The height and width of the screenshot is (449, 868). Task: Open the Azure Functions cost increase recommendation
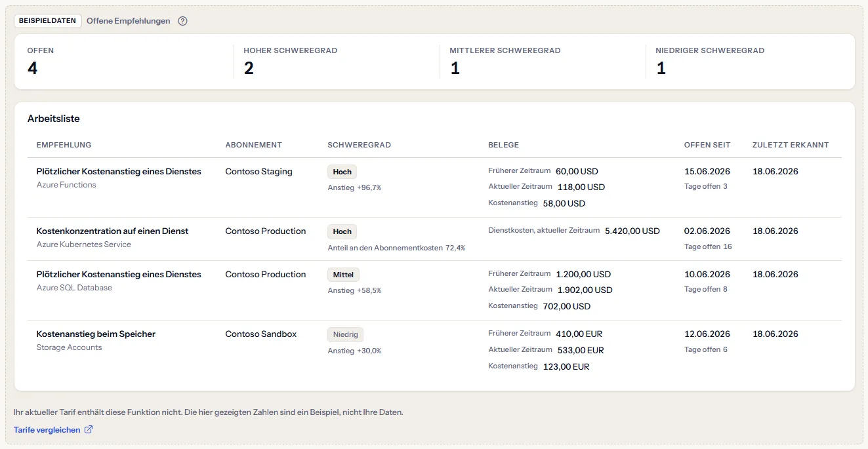(x=119, y=172)
